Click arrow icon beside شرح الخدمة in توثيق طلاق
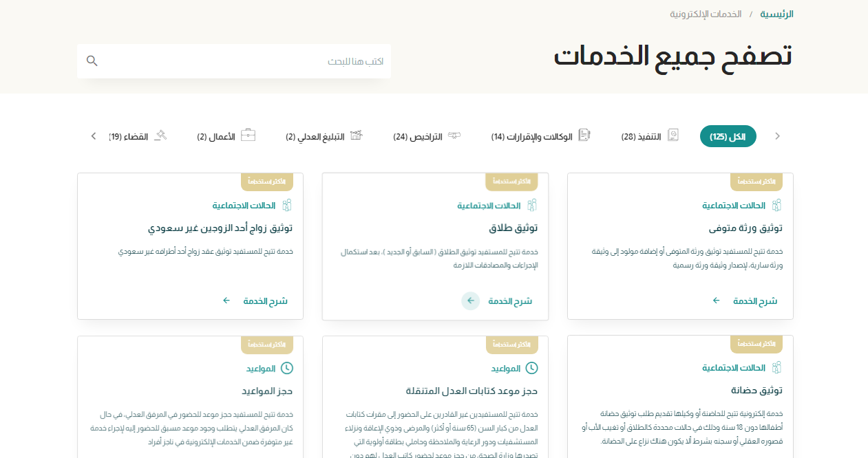Viewport: 868px width, 458px height. click(x=471, y=301)
